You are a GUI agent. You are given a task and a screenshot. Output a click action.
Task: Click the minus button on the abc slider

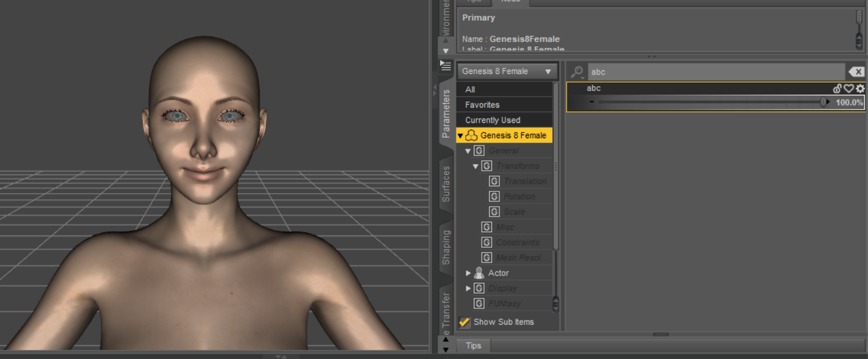click(592, 102)
